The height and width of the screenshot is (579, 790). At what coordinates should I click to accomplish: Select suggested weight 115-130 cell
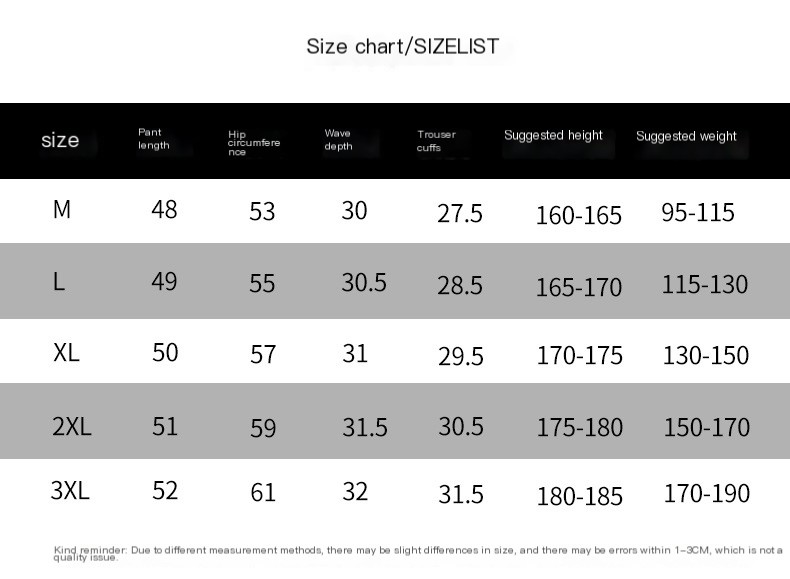pyautogui.click(x=704, y=284)
